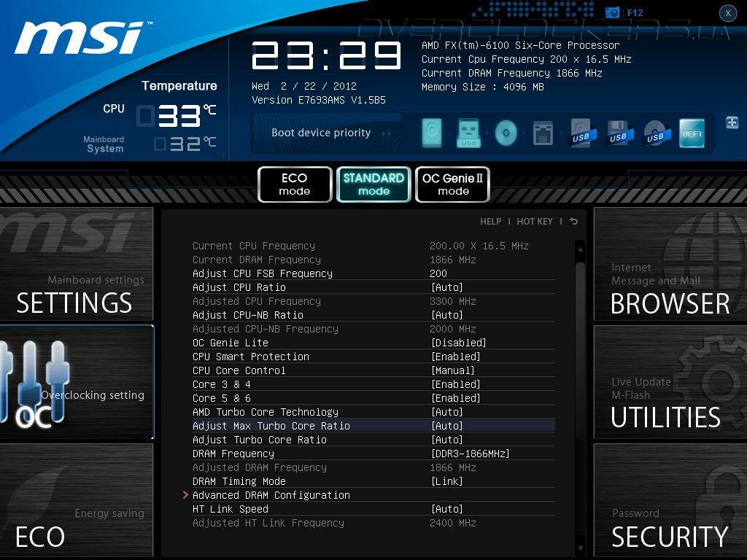The height and width of the screenshot is (560, 747).
Task: Switch to STANDARD mode
Action: click(373, 184)
